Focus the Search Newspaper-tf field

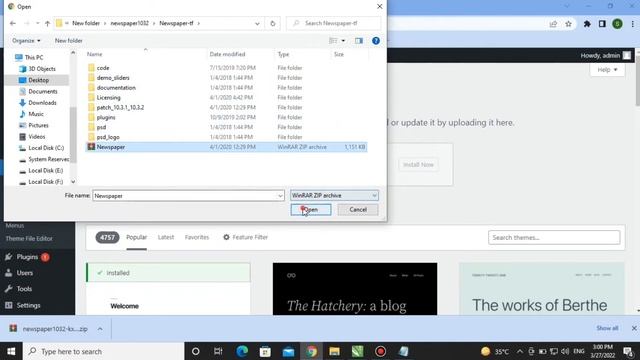coord(334,23)
